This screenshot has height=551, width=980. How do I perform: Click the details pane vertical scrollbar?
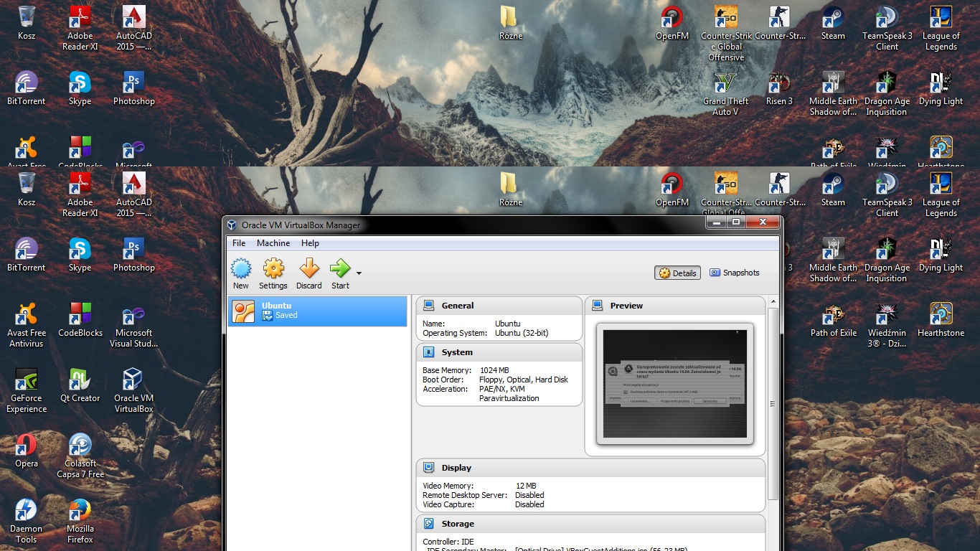[773, 404]
